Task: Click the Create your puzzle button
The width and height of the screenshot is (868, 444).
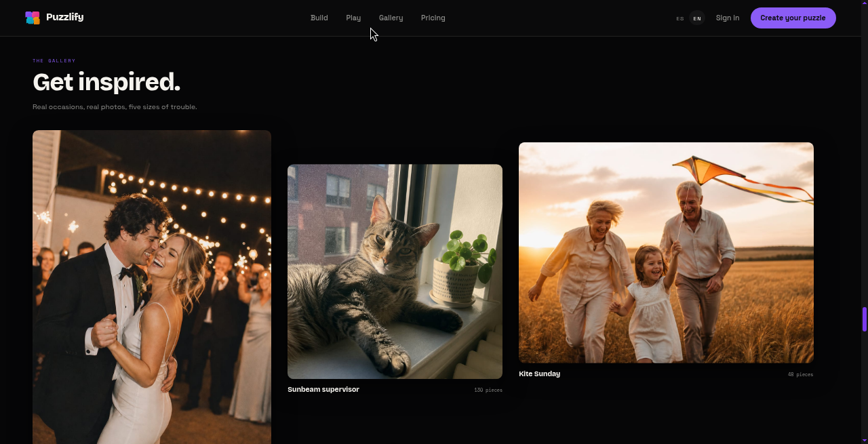Action: pos(793,18)
